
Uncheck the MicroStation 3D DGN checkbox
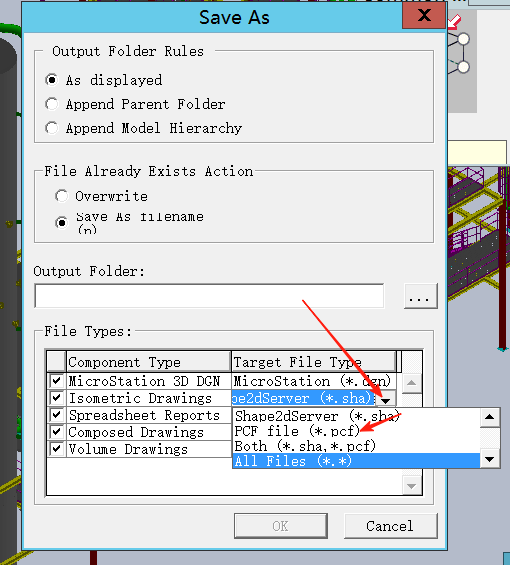pyautogui.click(x=57, y=381)
